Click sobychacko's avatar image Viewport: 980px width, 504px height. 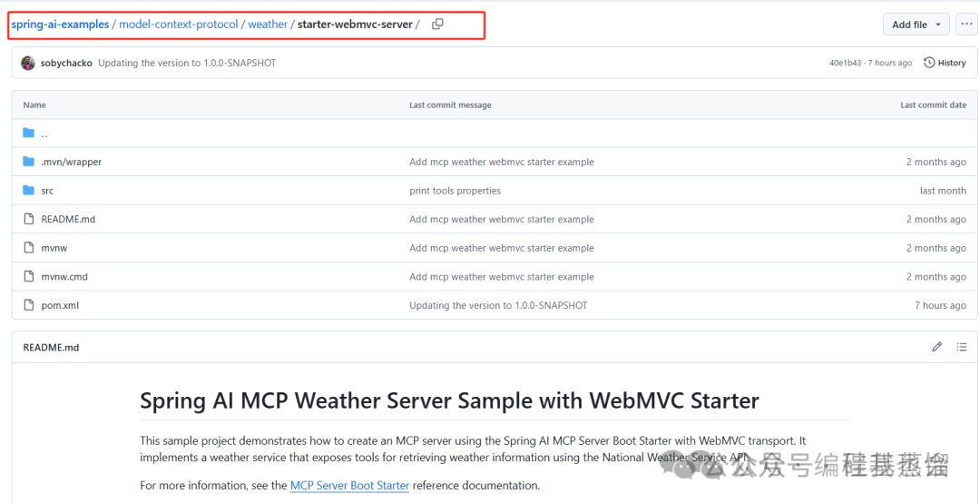[x=28, y=63]
